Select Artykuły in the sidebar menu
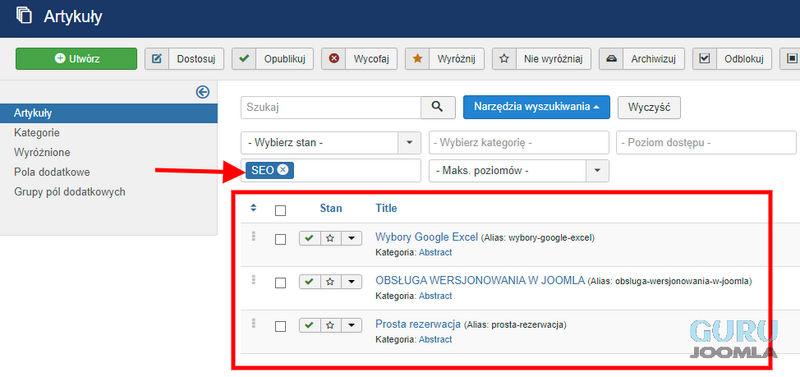Screen dimensions: 800x377 (x=109, y=113)
